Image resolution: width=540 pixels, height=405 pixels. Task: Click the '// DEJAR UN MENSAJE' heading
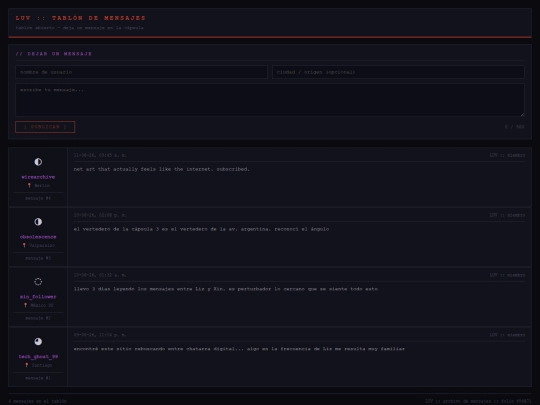pyautogui.click(x=54, y=54)
